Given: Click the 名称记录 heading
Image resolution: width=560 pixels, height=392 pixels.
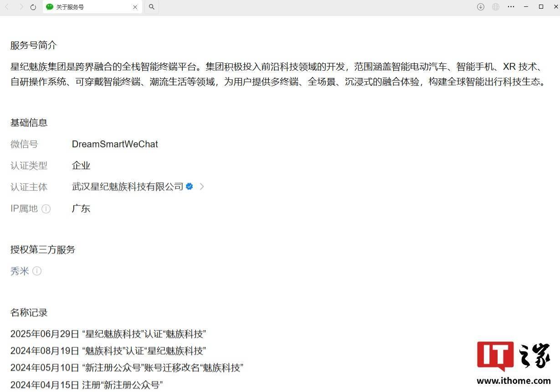Looking at the screenshot, I should tap(29, 313).
